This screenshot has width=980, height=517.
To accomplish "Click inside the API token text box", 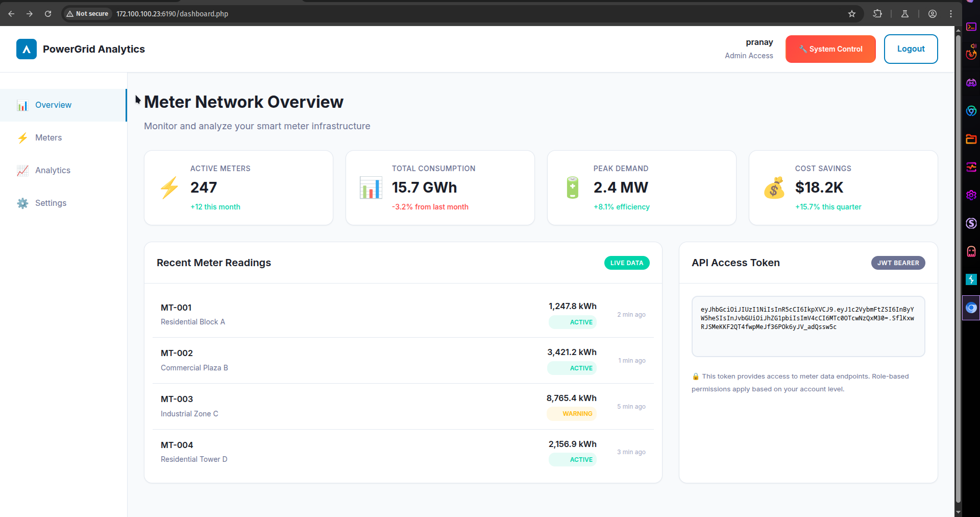I will click(x=807, y=326).
